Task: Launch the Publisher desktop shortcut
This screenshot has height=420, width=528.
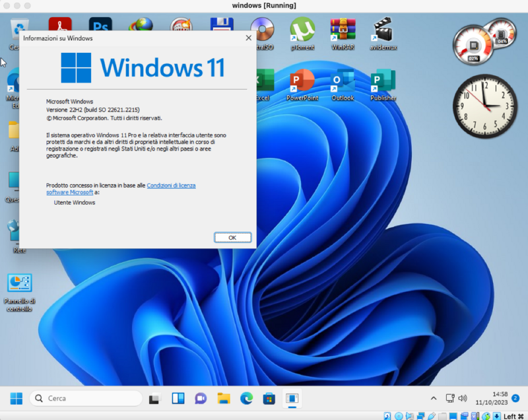Action: pos(383,85)
